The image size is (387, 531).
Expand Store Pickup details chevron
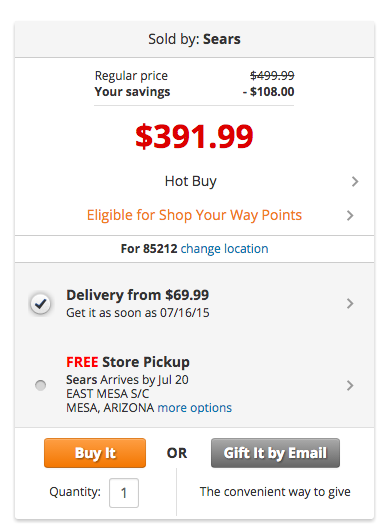[350, 385]
